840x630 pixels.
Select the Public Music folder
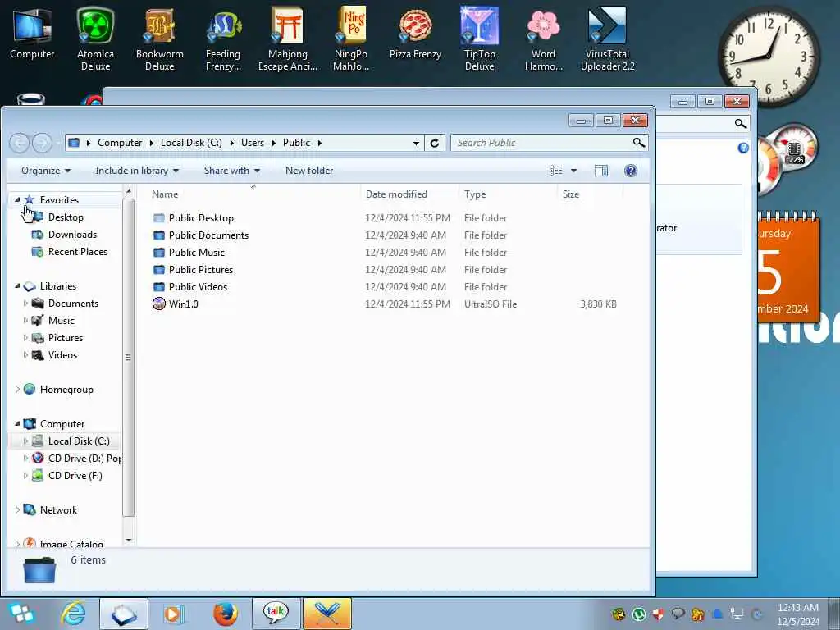tap(197, 253)
